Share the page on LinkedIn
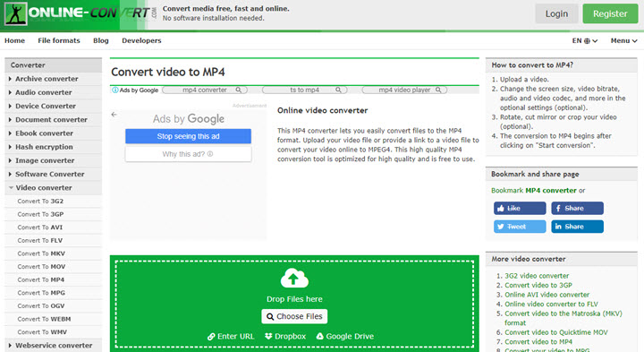 click(577, 227)
